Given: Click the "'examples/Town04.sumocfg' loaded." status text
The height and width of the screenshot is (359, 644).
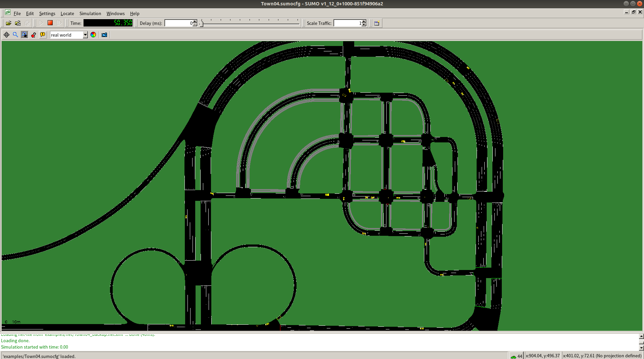Looking at the screenshot, I should (39, 356).
